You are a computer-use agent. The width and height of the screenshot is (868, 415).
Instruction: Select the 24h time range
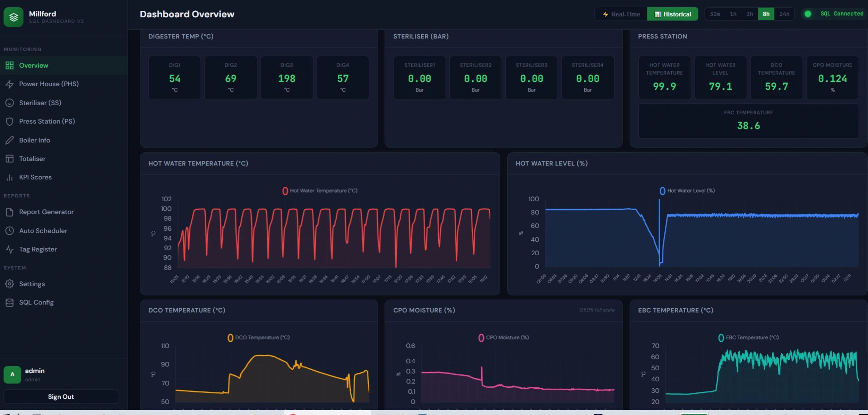[x=784, y=14]
